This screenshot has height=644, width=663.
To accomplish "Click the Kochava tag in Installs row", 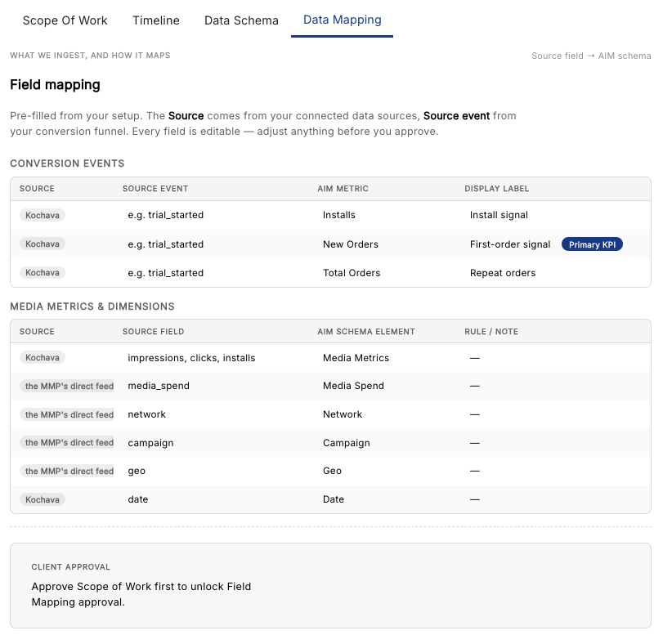I will pos(43,215).
